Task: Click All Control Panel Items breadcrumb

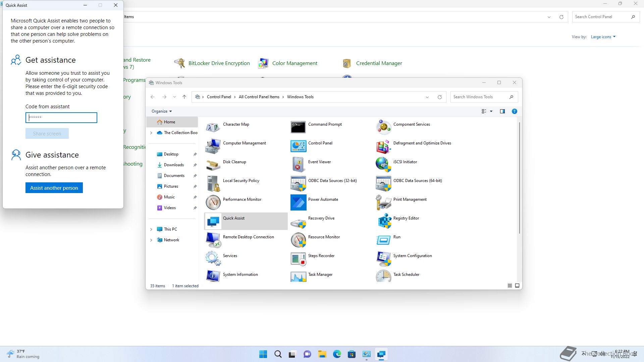Action: (x=259, y=97)
